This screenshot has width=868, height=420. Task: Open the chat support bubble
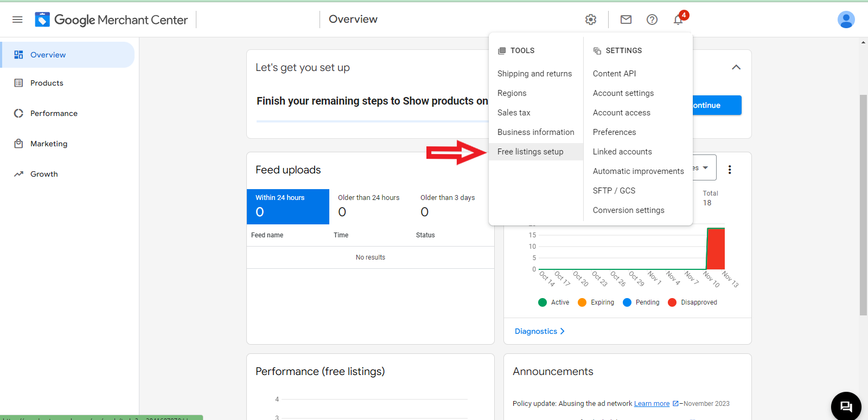846,406
